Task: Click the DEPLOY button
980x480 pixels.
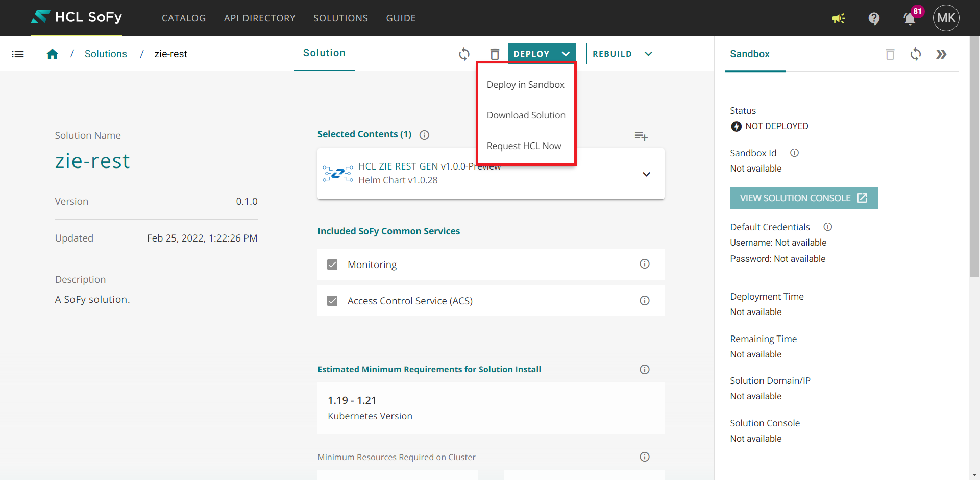Action: click(531, 54)
